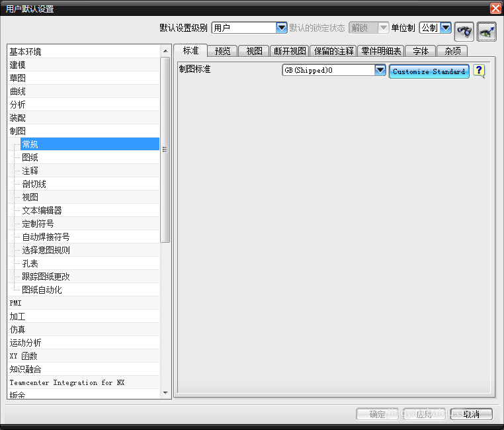Click the eye manage settings icon
Image resolution: width=504 pixels, height=430 pixels.
(x=487, y=32)
